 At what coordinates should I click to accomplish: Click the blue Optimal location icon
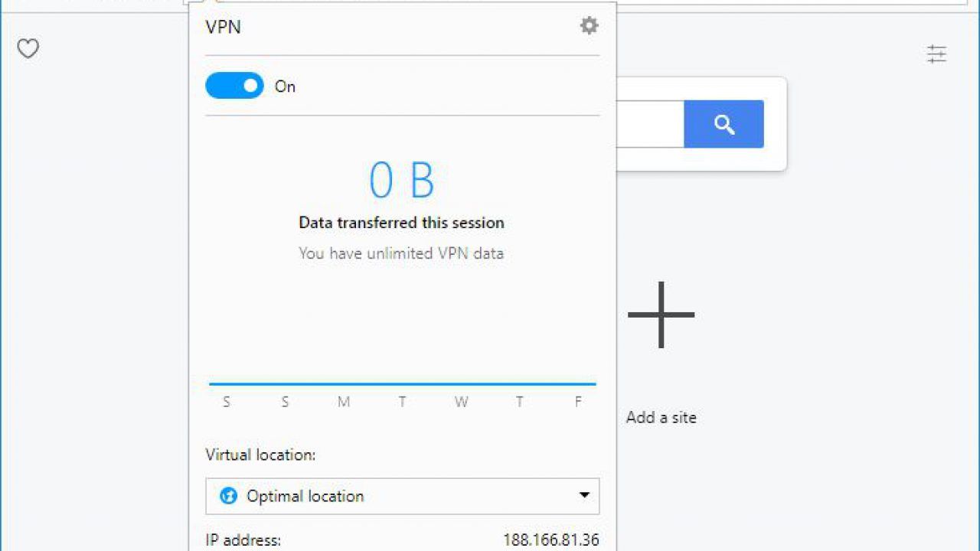pyautogui.click(x=228, y=496)
